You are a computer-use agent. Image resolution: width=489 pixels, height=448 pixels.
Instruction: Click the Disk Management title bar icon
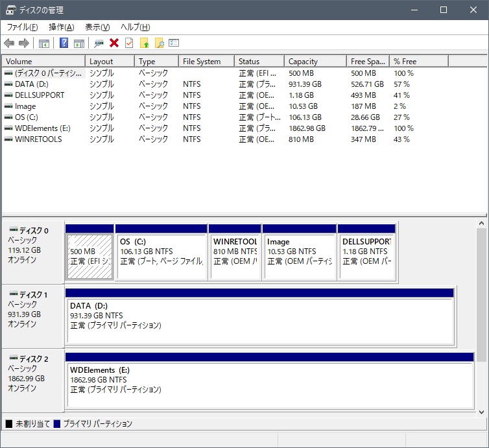(11, 10)
